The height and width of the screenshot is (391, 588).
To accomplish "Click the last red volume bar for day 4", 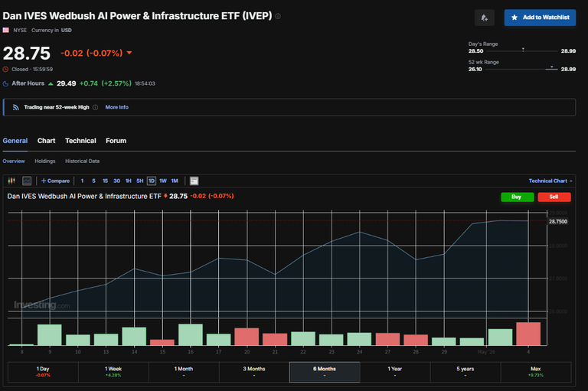I will point(528,334).
